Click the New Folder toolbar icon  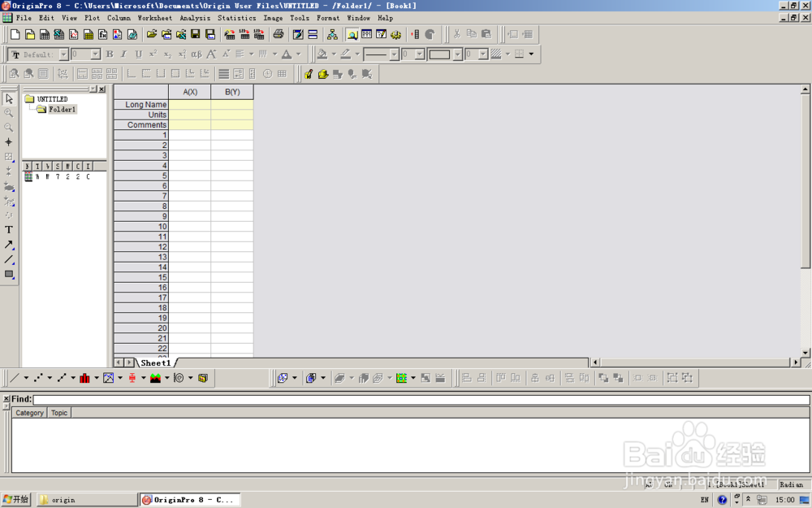click(29, 35)
